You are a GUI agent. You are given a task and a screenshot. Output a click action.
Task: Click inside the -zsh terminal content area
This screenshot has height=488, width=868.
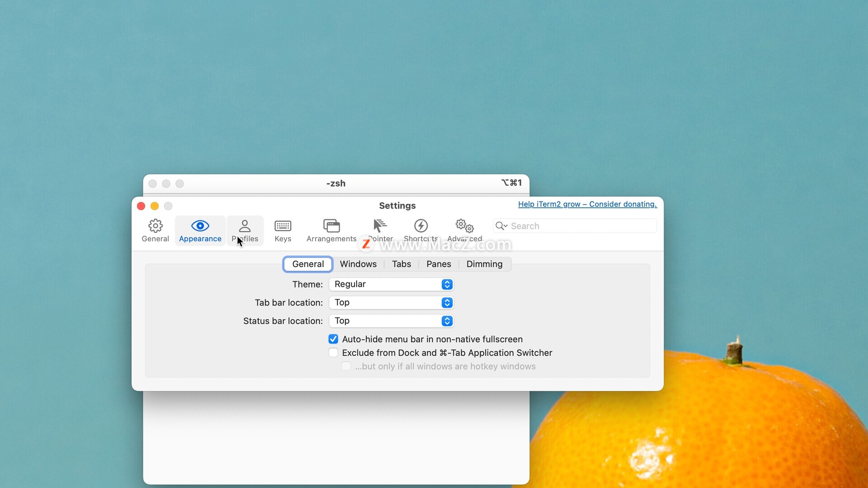click(336, 437)
